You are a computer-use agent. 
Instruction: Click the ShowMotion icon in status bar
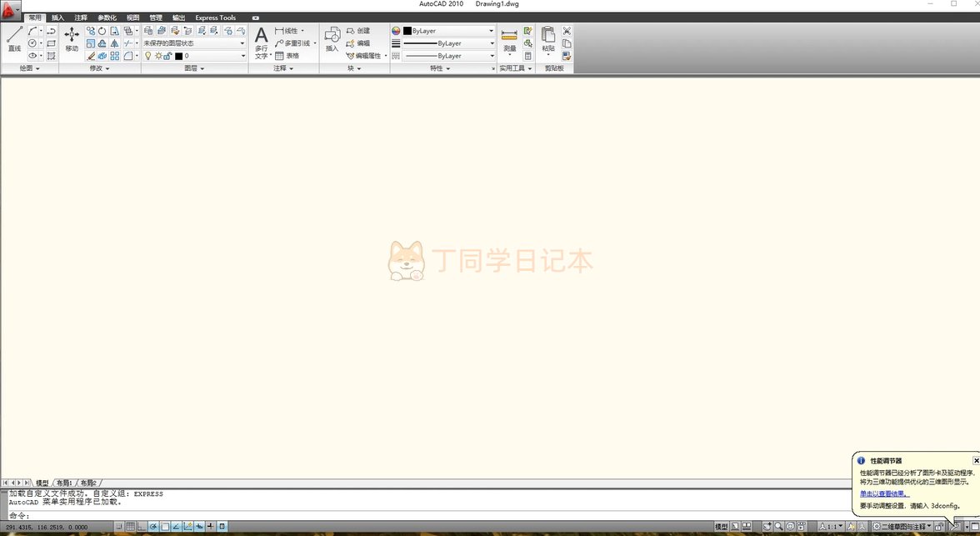coord(802,527)
